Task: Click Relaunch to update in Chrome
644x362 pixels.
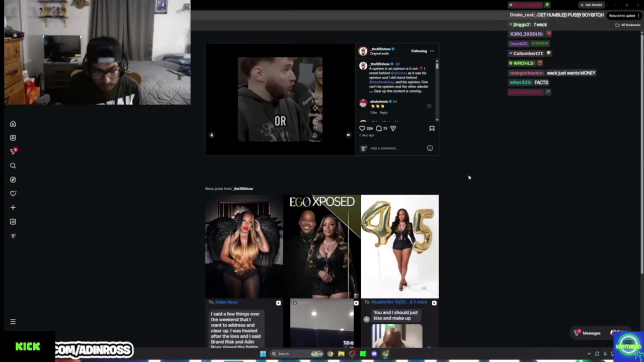Action: 624,16
